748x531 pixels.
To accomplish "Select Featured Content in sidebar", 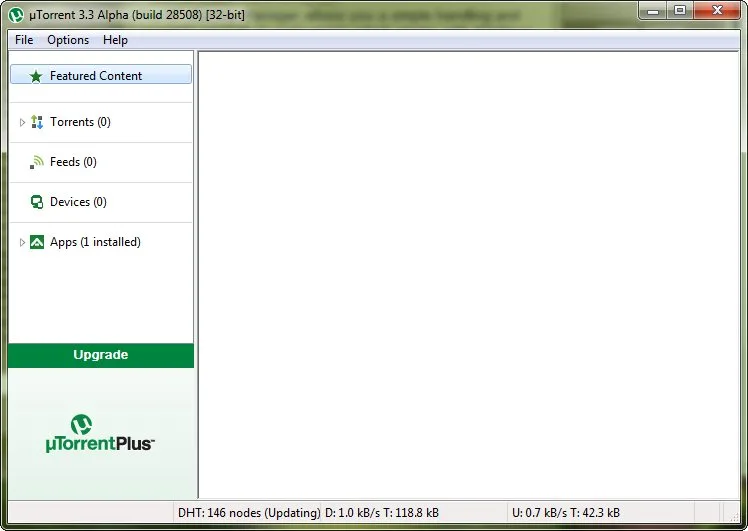I will tap(101, 76).
